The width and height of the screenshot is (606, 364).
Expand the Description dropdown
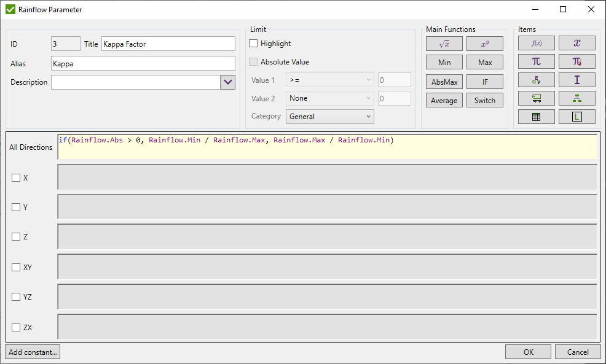(x=227, y=82)
